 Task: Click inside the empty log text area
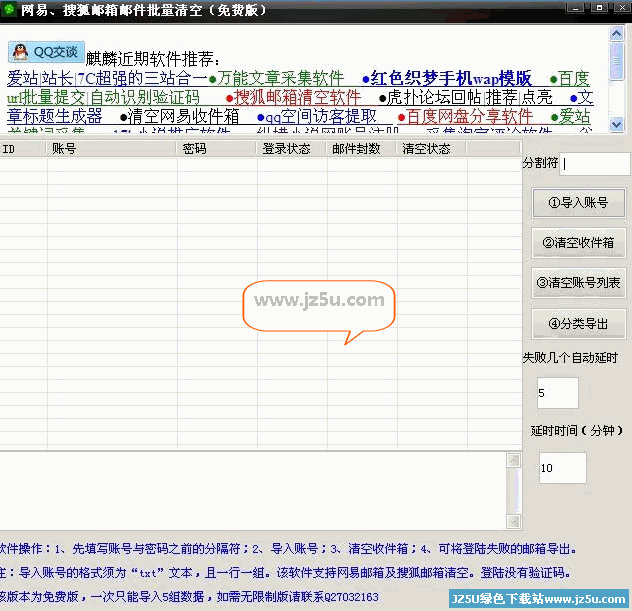[x=253, y=490]
